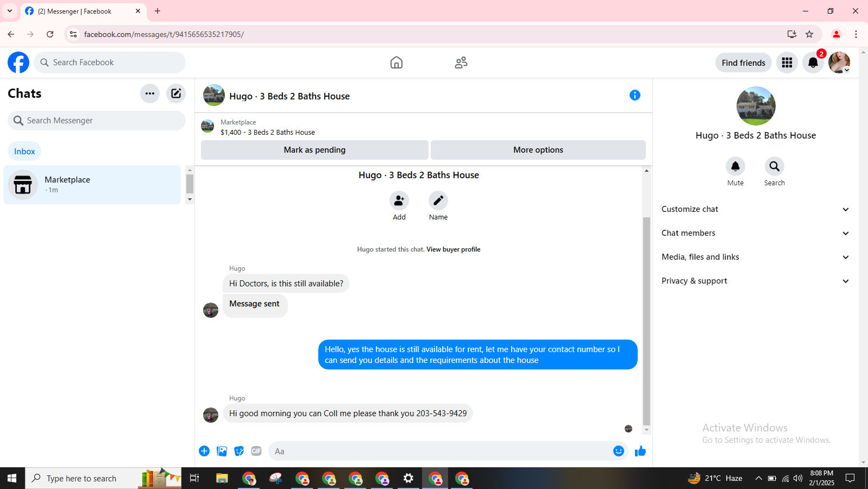This screenshot has width=868, height=489.
Task: Open Settings gear on the taskbar
Action: pos(408,478)
